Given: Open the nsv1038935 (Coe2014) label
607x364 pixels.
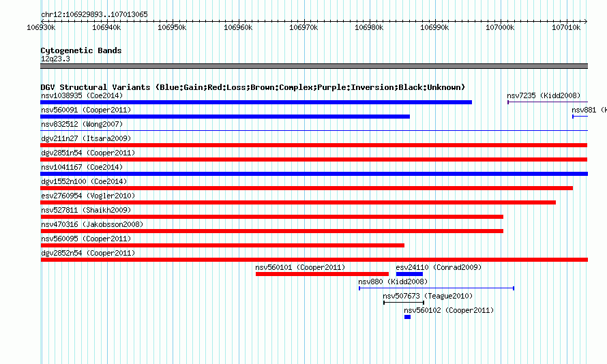Looking at the screenshot, I should (x=82, y=95).
